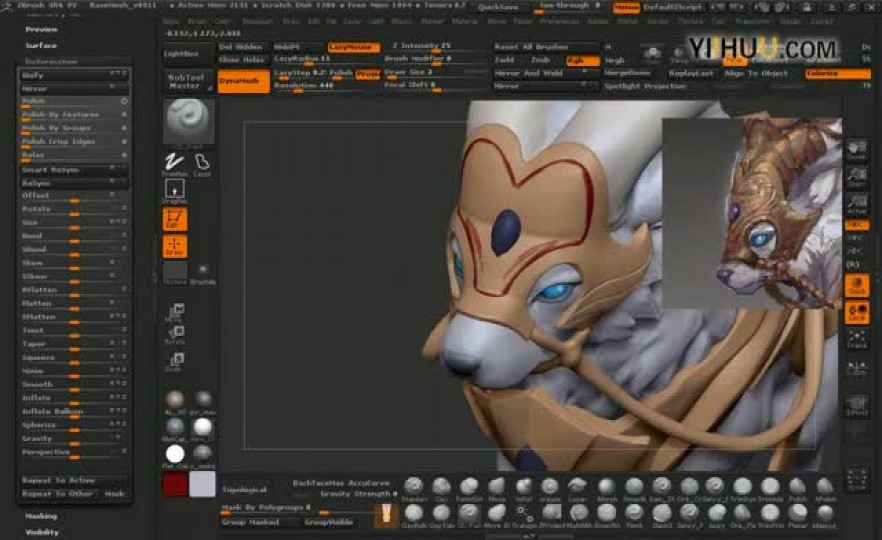The height and width of the screenshot is (540, 882).
Task: Activate the Rotate transpose mode icon
Action: pyautogui.click(x=175, y=335)
